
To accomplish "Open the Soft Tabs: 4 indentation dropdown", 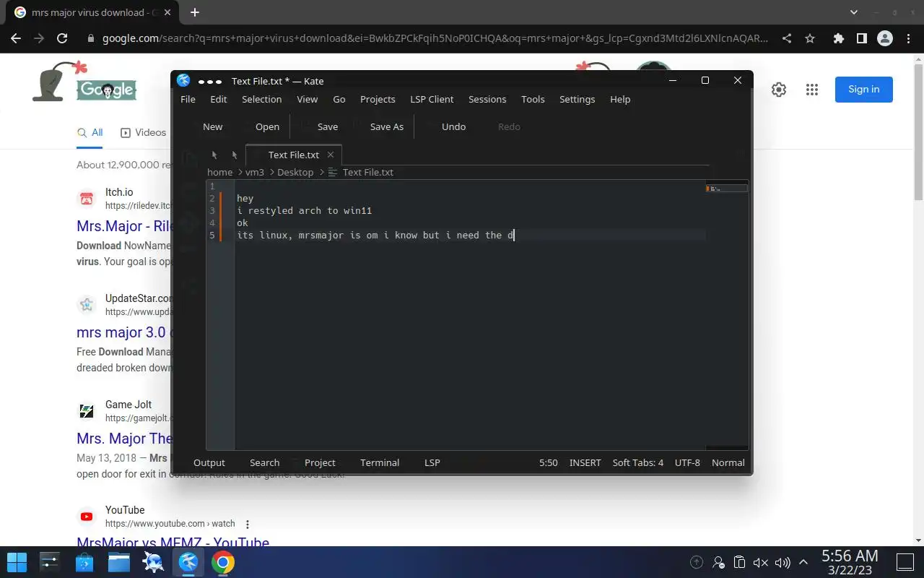I will click(638, 462).
